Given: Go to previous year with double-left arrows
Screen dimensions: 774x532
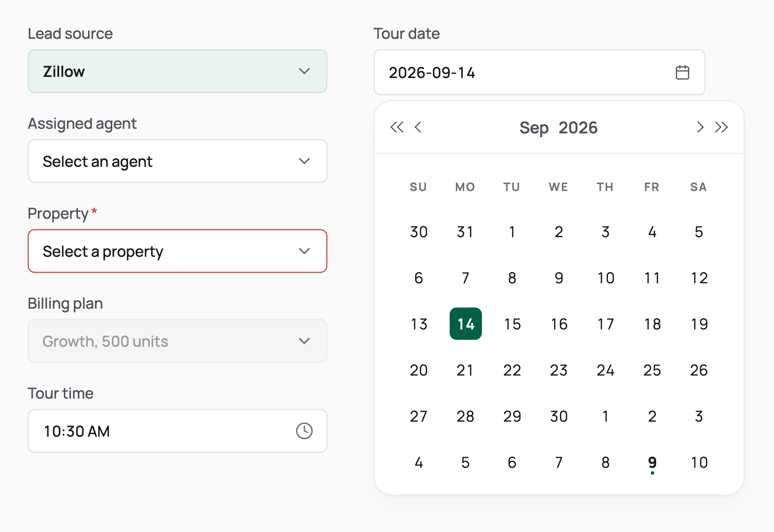Looking at the screenshot, I should (397, 127).
